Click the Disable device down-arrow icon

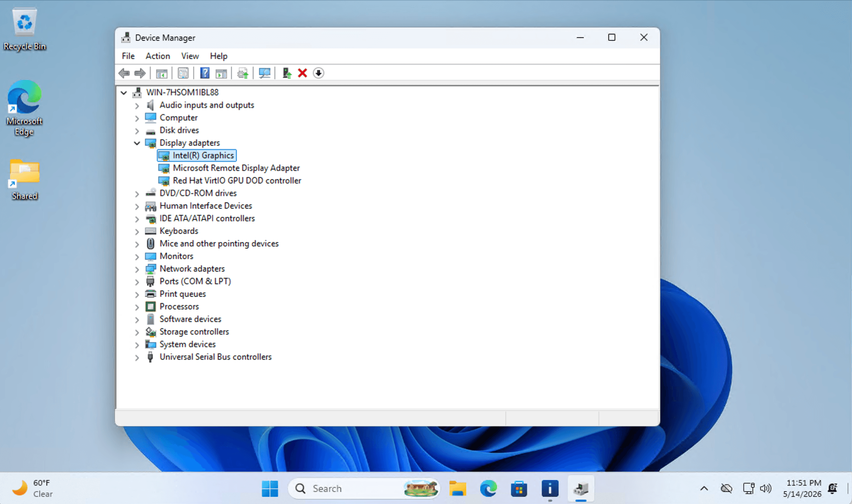pos(318,73)
